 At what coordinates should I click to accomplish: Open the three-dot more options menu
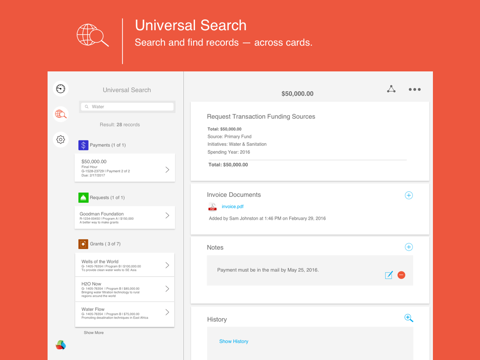(x=415, y=89)
